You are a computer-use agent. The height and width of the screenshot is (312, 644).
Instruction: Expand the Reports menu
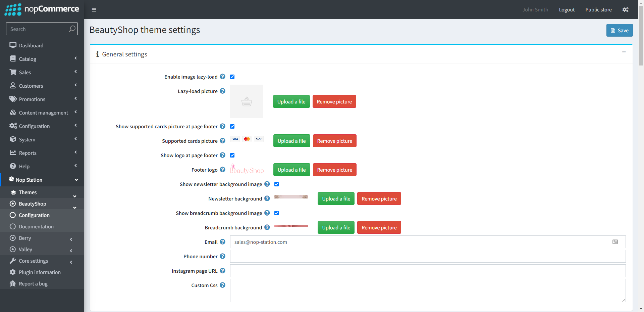pyautogui.click(x=42, y=153)
